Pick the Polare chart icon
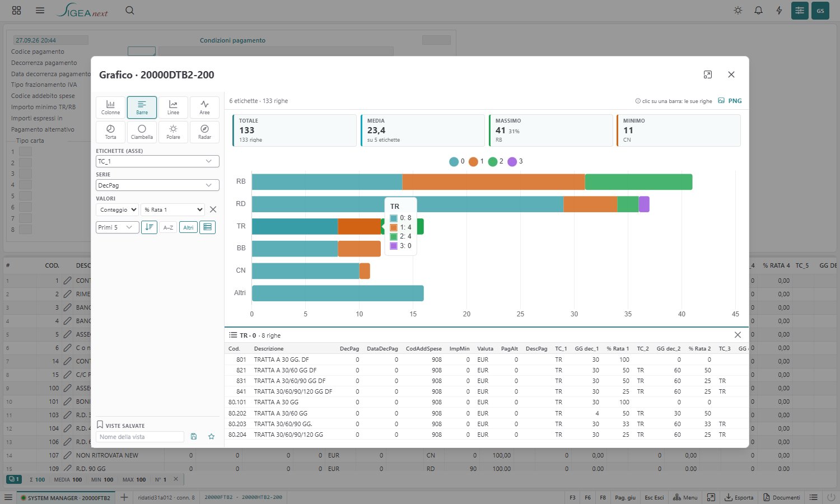The width and height of the screenshot is (840, 504). pos(173,132)
